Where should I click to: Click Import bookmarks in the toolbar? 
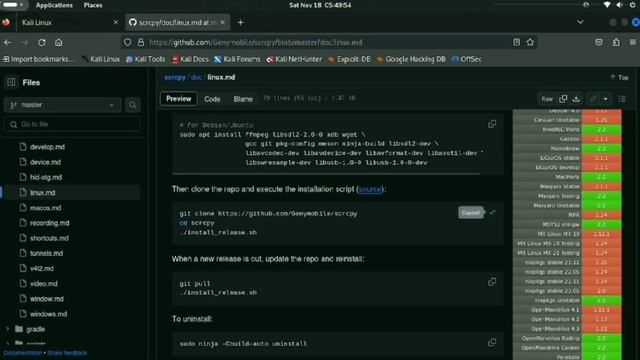point(39,59)
